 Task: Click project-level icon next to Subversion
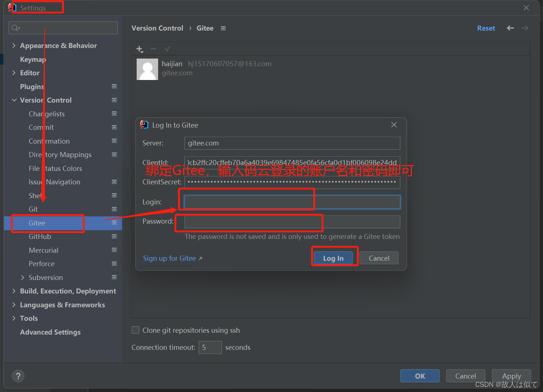pyautogui.click(x=114, y=277)
